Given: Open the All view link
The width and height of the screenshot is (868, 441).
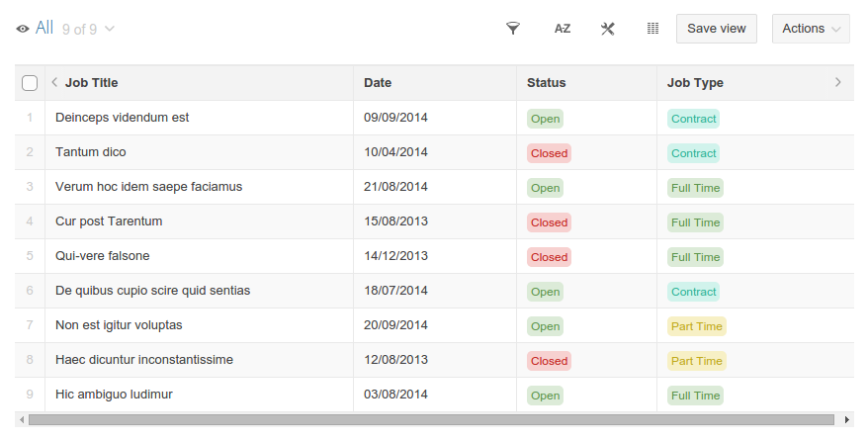Looking at the screenshot, I should [x=44, y=28].
